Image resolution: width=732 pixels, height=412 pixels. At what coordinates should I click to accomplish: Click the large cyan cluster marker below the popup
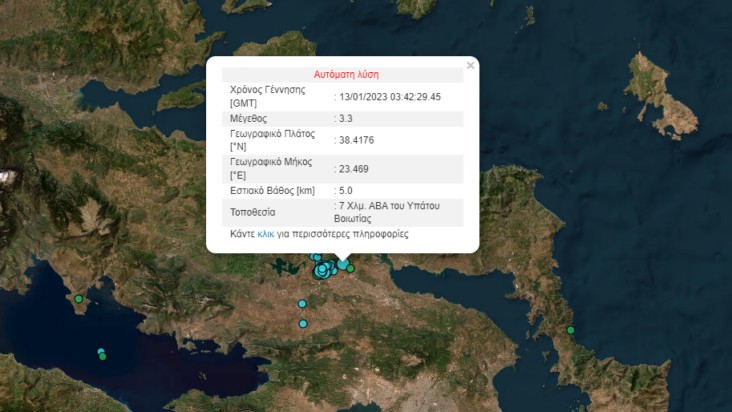coord(323,270)
